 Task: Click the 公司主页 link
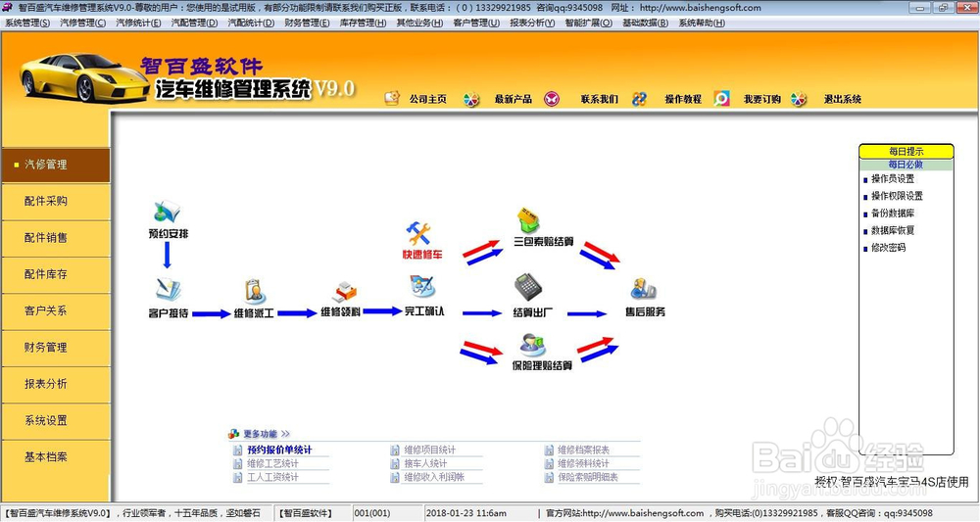tap(428, 99)
